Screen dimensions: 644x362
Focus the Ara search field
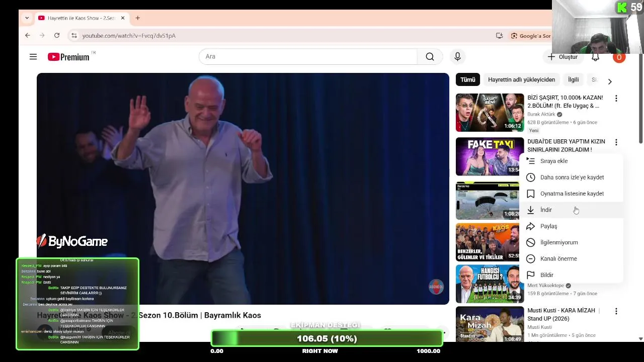pyautogui.click(x=308, y=57)
